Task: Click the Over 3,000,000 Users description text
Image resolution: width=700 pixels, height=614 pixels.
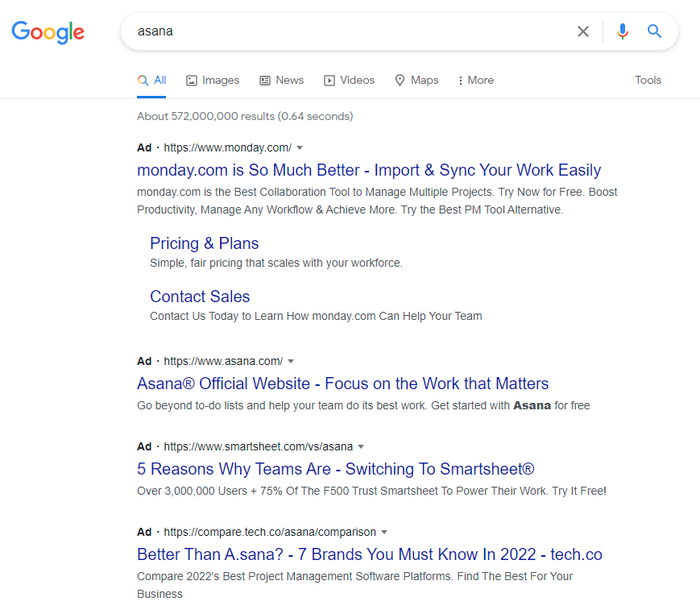Action: (372, 491)
